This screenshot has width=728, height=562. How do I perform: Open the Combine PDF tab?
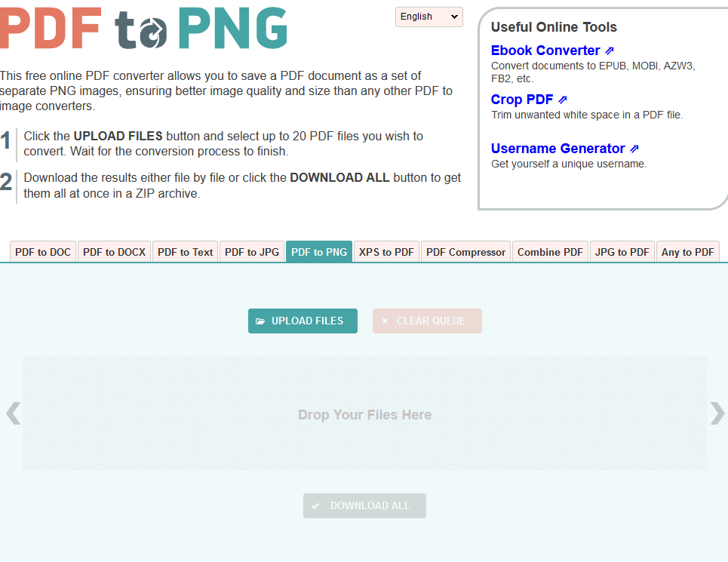click(x=550, y=252)
